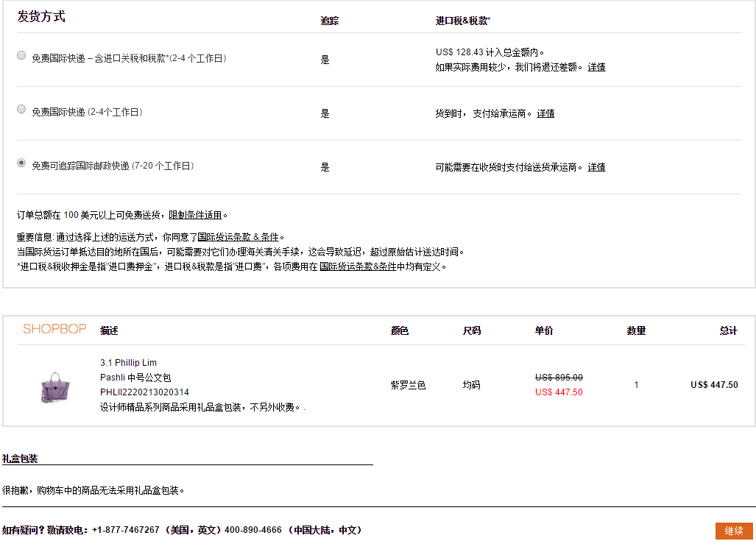The width and height of the screenshot is (756, 555).
Task: Open 详情 link for postal delivery fees
Action: 596,167
